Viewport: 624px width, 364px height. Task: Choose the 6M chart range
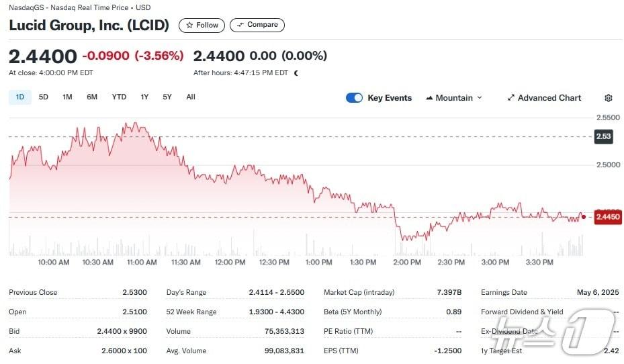point(92,97)
